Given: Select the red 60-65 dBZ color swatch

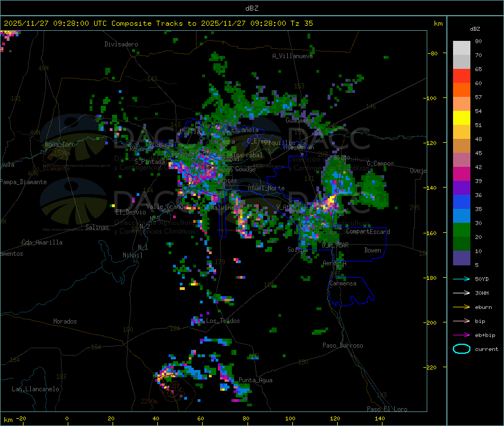Looking at the screenshot, I should point(461,76).
